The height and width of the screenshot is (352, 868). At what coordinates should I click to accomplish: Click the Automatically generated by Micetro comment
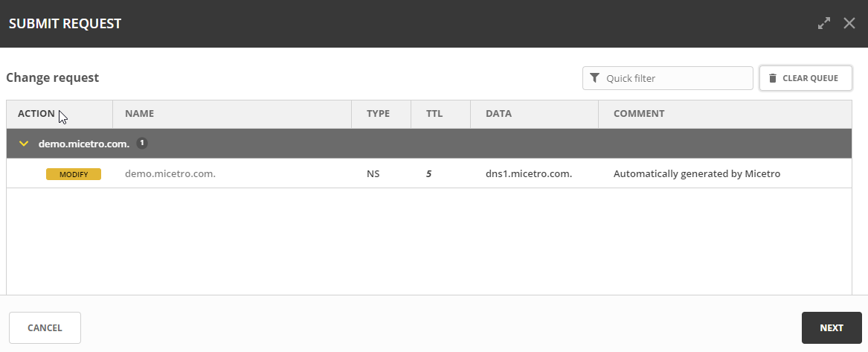coord(696,174)
